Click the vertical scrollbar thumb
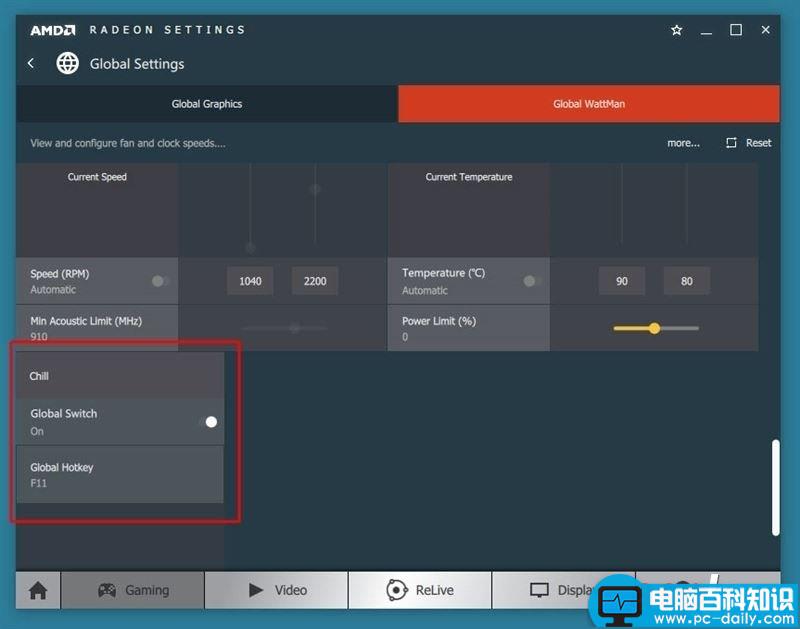Viewport: 800px width, 629px height. click(776, 487)
